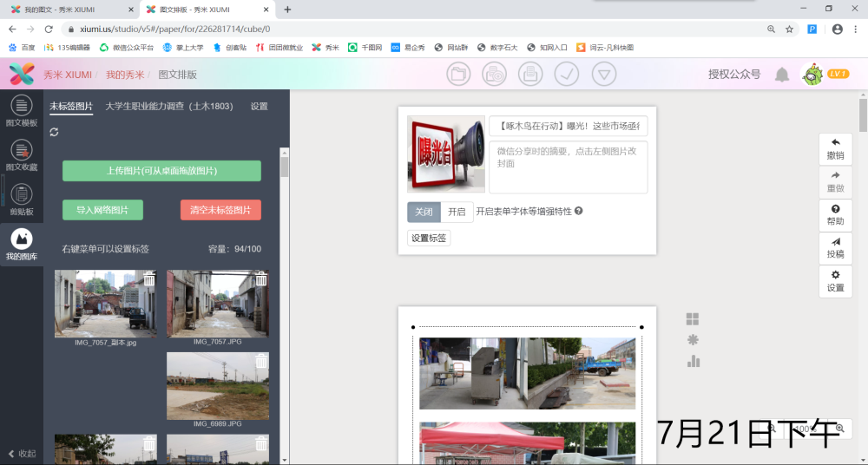Image resolution: width=868 pixels, height=465 pixels.
Task: Open 135编辑器 bookmark
Action: click(67, 48)
